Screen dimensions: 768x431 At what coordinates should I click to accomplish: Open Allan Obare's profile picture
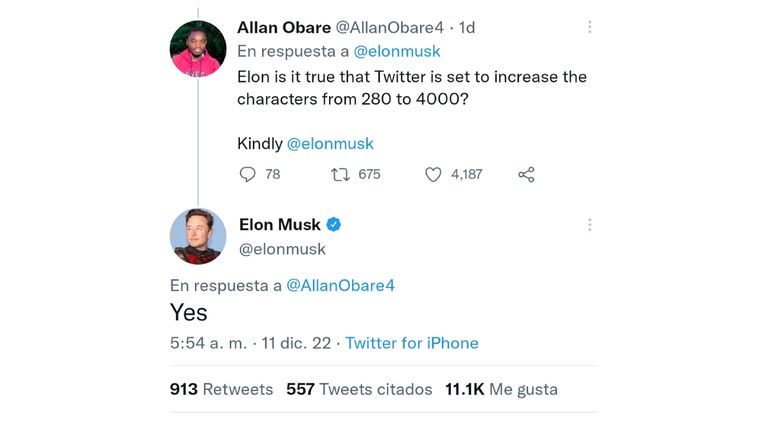198,48
